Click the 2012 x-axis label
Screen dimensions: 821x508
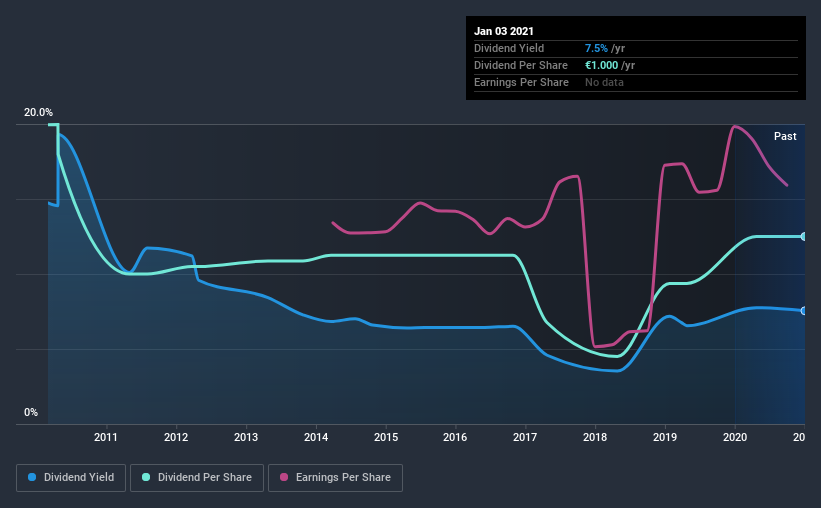click(176, 437)
